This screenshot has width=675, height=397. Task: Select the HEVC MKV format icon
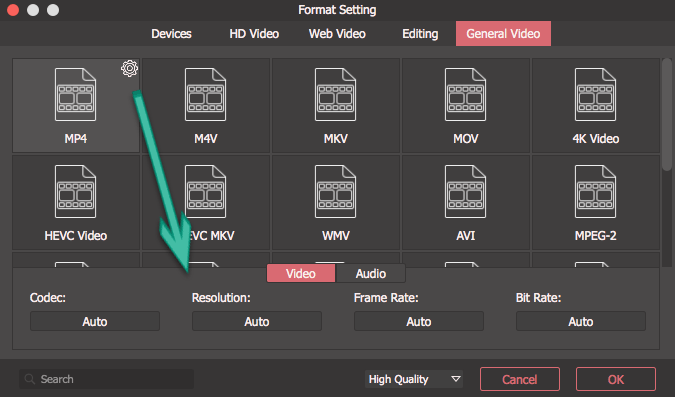(x=205, y=192)
